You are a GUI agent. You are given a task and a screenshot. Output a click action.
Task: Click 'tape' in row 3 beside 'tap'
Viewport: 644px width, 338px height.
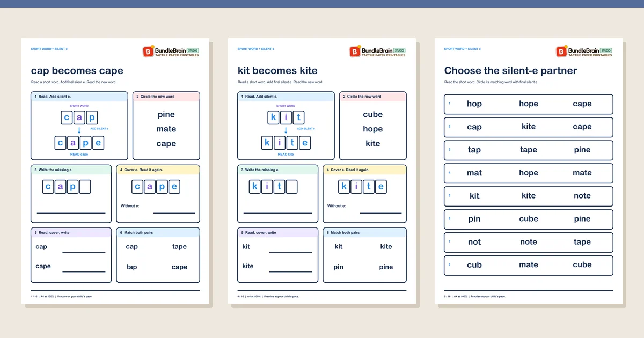(529, 150)
